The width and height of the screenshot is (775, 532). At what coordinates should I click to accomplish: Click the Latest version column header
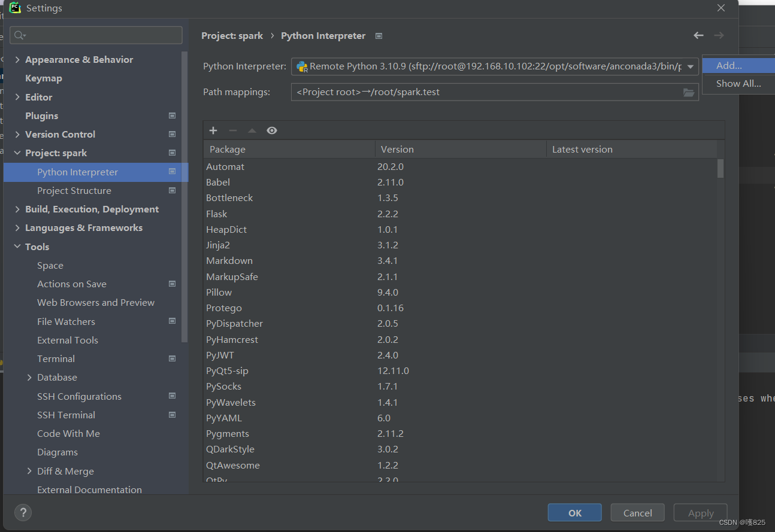coord(632,149)
